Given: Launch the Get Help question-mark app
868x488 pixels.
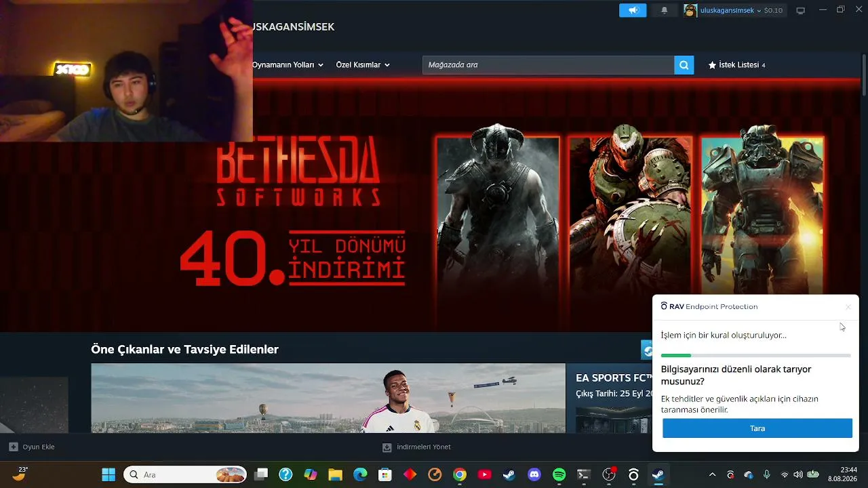Looking at the screenshot, I should click(x=285, y=474).
